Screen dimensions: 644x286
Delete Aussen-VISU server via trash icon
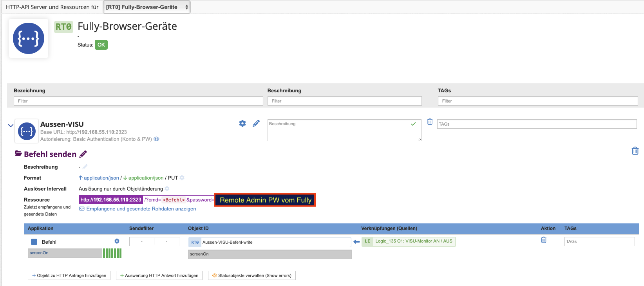pyautogui.click(x=430, y=122)
